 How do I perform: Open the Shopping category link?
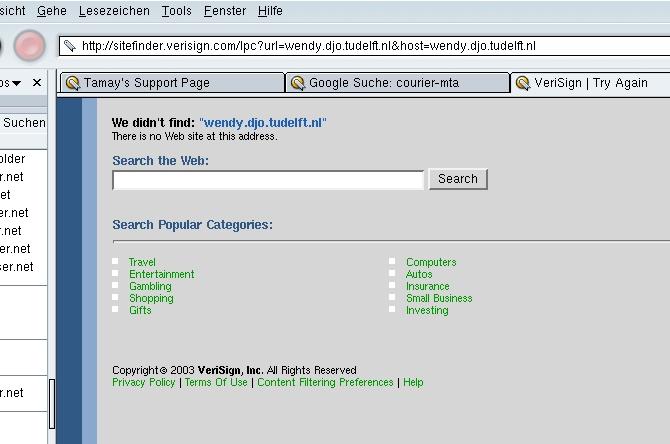[x=151, y=298]
